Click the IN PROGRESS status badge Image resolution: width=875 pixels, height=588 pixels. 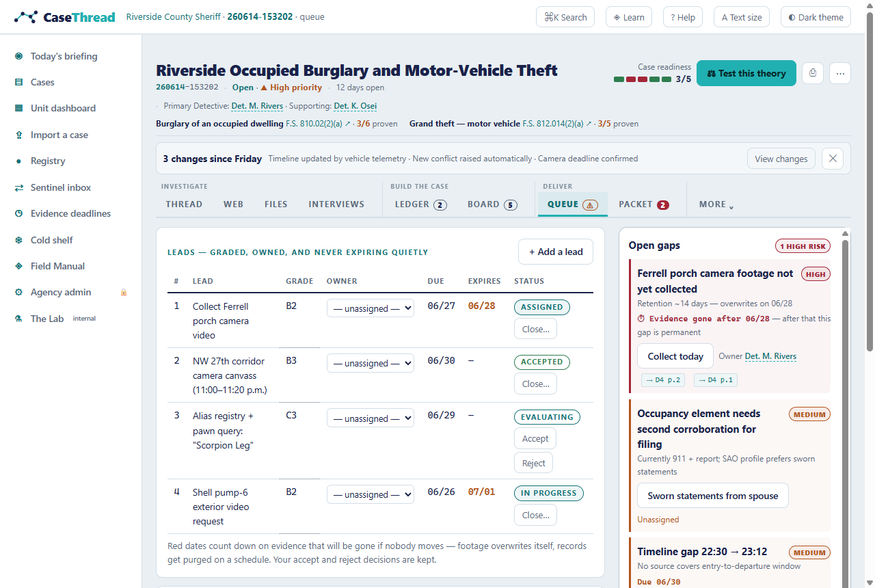[548, 493]
